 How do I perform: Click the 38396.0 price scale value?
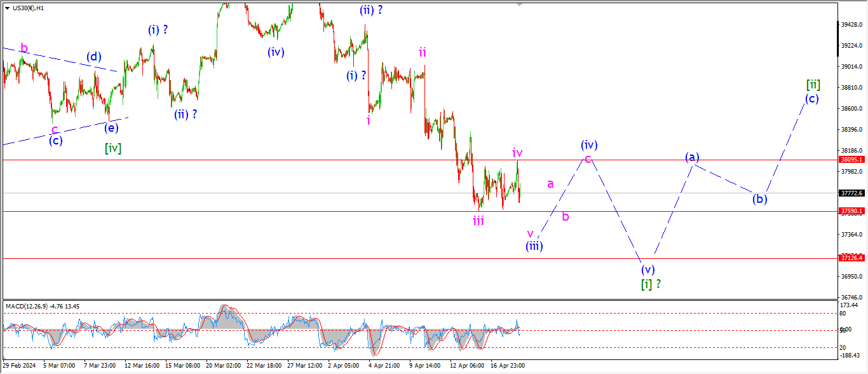(x=851, y=130)
